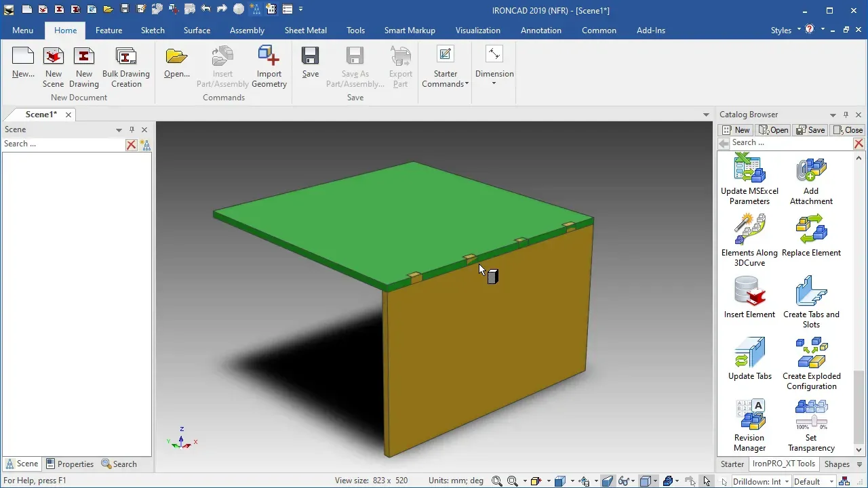Choose the Insert Element tool
The height and width of the screenshot is (488, 868).
click(749, 298)
